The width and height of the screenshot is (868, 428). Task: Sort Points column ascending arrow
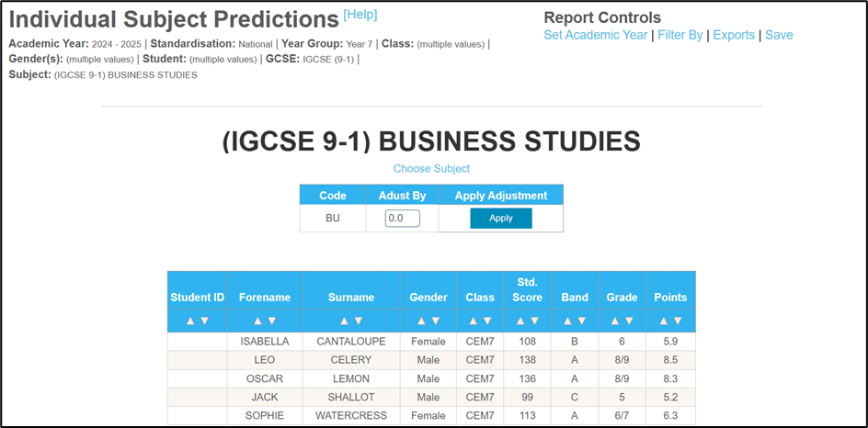663,321
